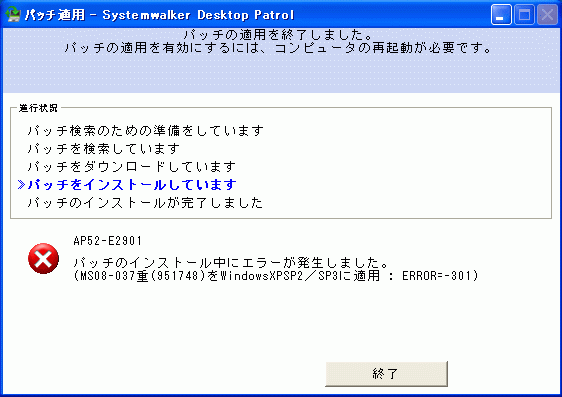This screenshot has height=397, width=562.
Task: Select the line パッチを検索しています
Action: click(104, 149)
